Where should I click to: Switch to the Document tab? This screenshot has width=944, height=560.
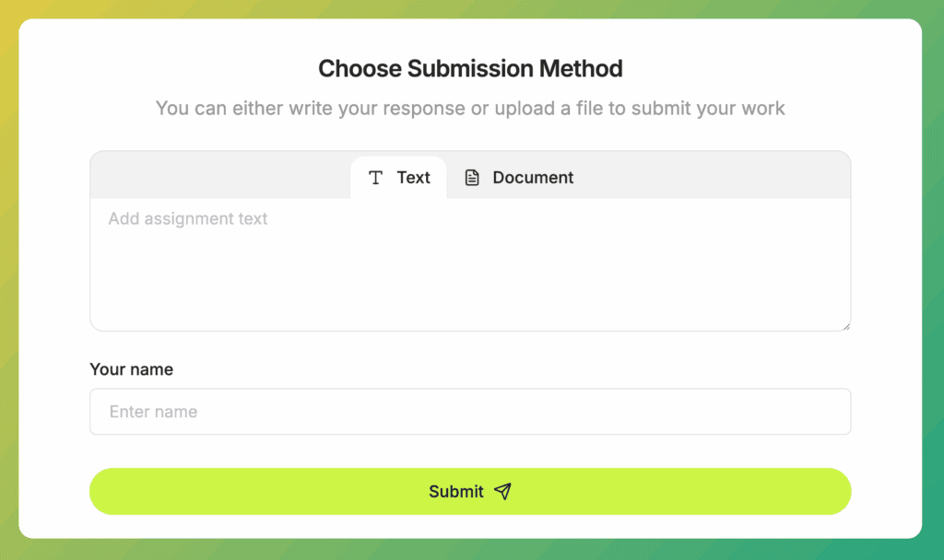[518, 178]
